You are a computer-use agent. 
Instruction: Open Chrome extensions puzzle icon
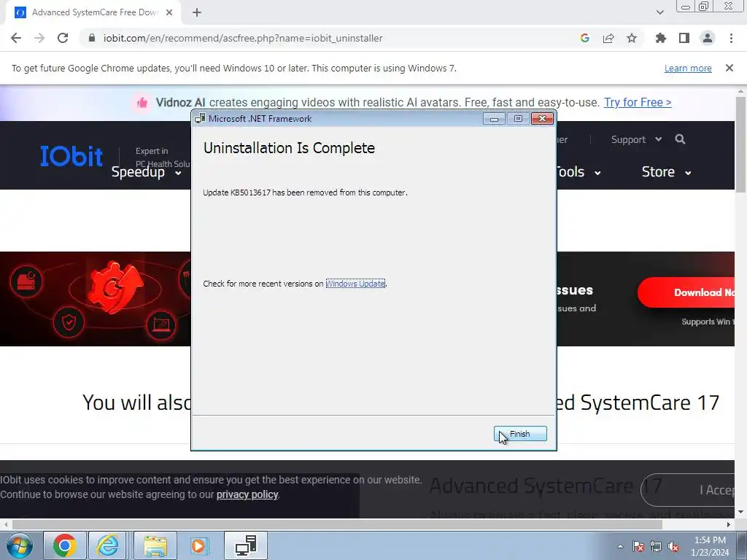660,38
